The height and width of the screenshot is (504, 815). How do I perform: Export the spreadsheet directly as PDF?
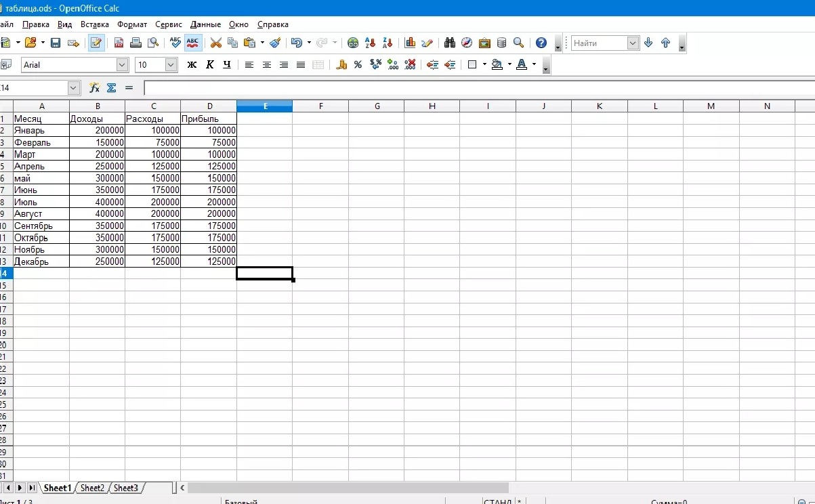click(x=119, y=42)
